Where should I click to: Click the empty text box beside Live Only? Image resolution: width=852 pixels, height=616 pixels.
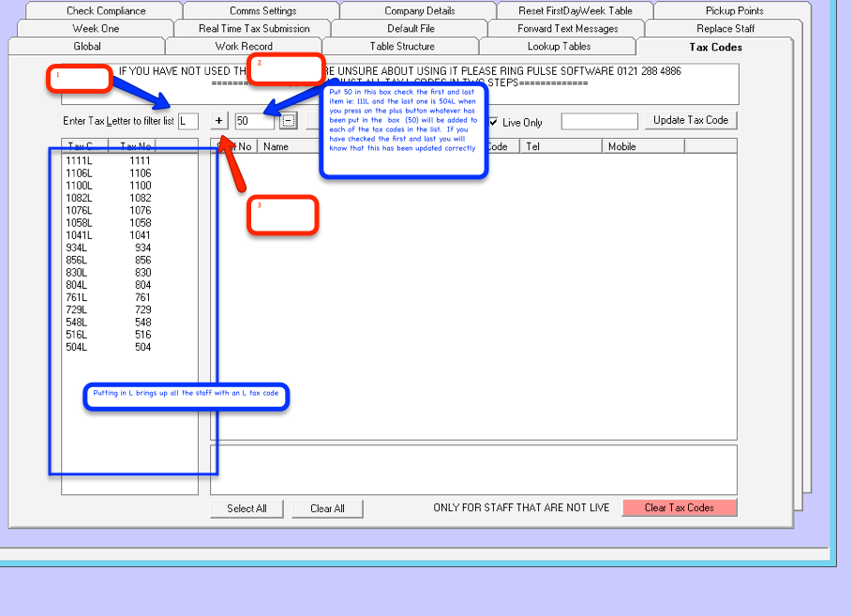pos(599,122)
